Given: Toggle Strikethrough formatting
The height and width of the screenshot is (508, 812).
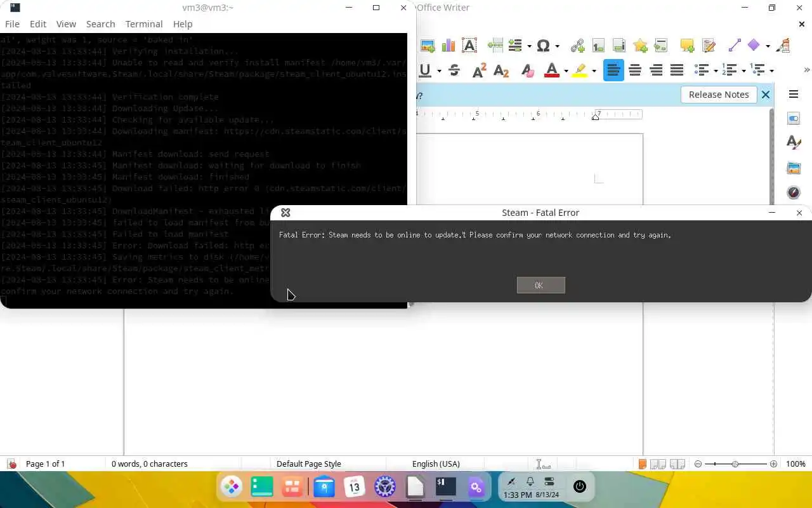Looking at the screenshot, I should coord(454,70).
